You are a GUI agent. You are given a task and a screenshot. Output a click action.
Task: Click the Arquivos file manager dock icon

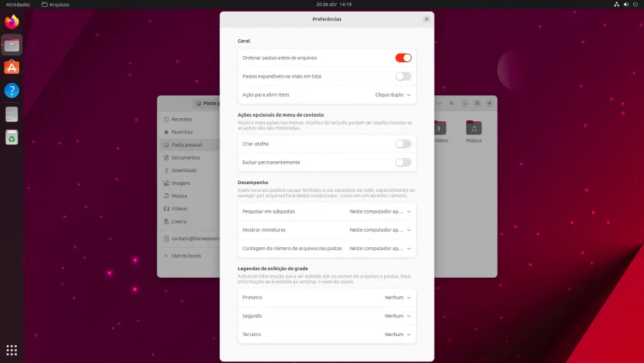click(x=11, y=45)
